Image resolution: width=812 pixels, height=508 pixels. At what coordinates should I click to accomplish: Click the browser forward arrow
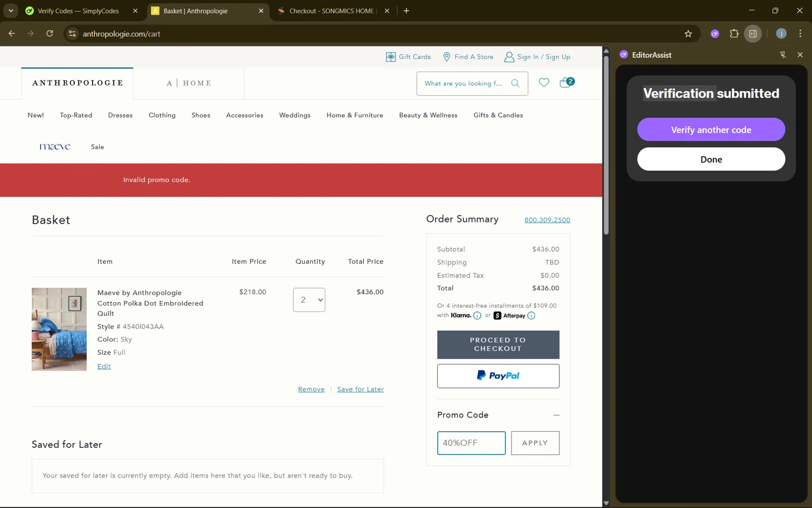pos(31,34)
